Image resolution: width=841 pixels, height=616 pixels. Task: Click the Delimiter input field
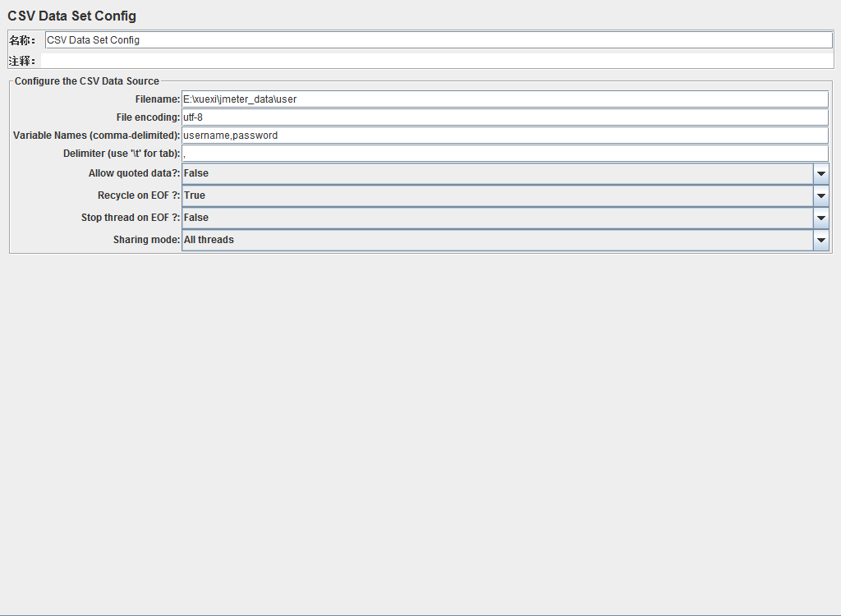click(505, 154)
